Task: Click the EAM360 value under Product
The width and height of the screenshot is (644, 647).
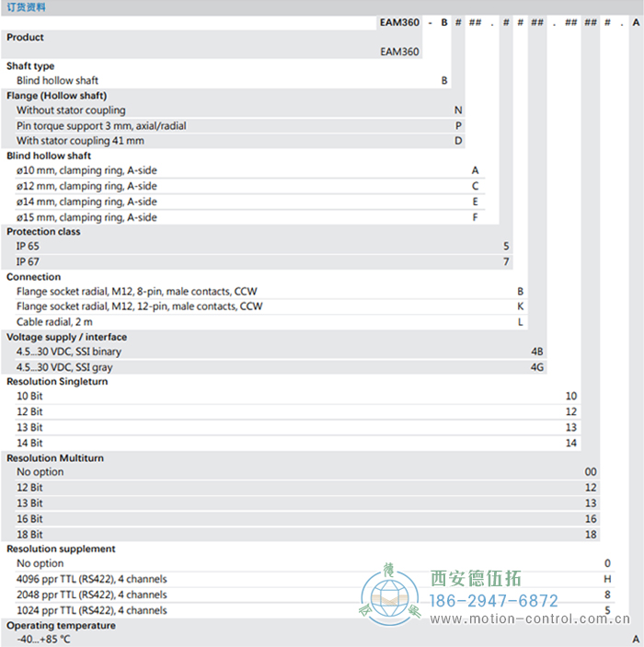Action: click(399, 52)
